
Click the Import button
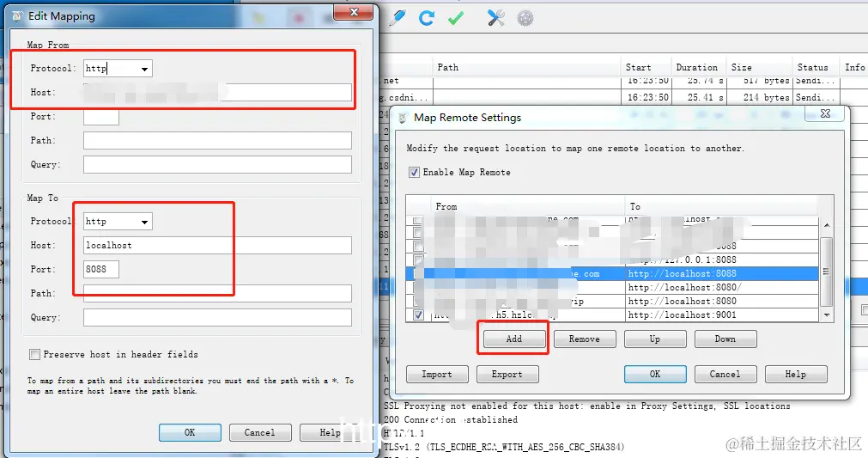(x=437, y=375)
